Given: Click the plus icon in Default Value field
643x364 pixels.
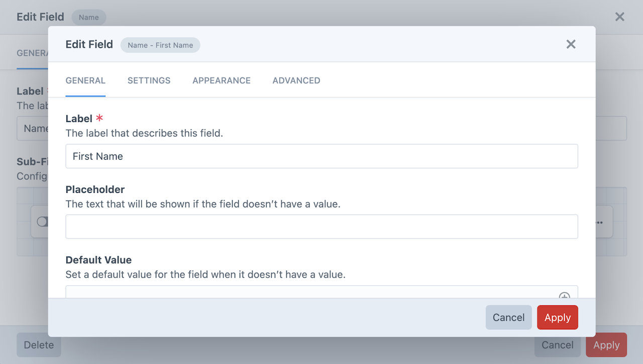Looking at the screenshot, I should pyautogui.click(x=565, y=295).
